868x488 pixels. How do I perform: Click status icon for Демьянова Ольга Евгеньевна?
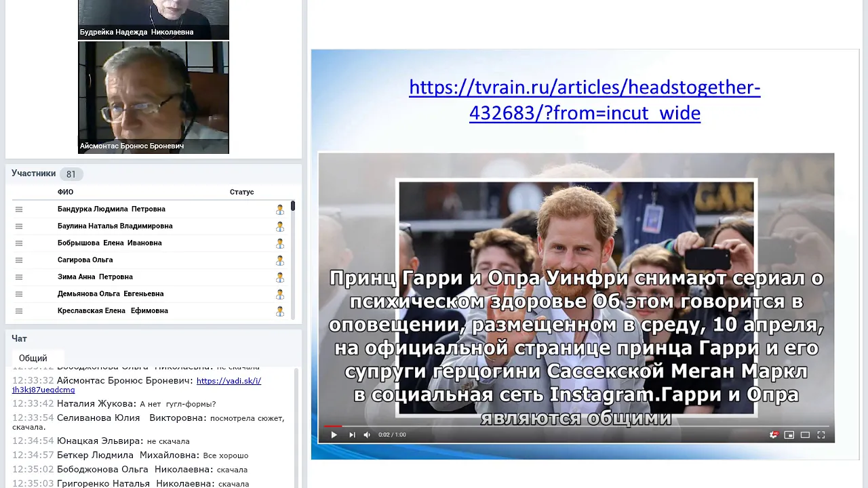(280, 294)
